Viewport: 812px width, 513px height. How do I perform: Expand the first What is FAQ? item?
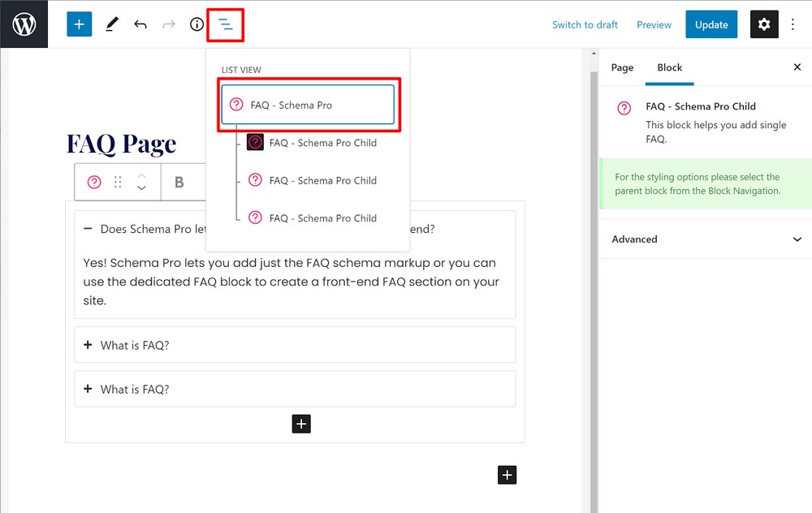[295, 345]
